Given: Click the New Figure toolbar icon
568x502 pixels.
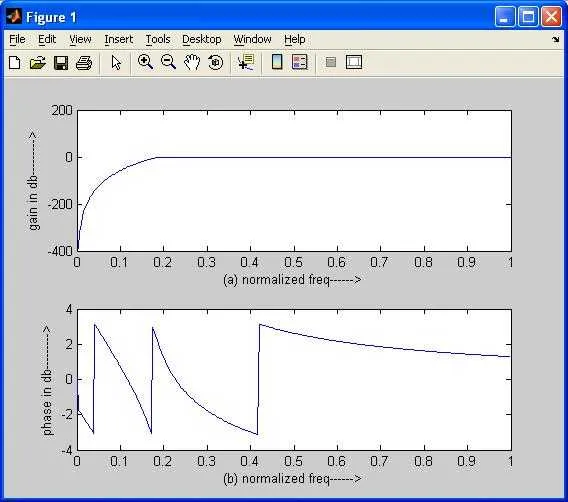Looking at the screenshot, I should [14, 63].
